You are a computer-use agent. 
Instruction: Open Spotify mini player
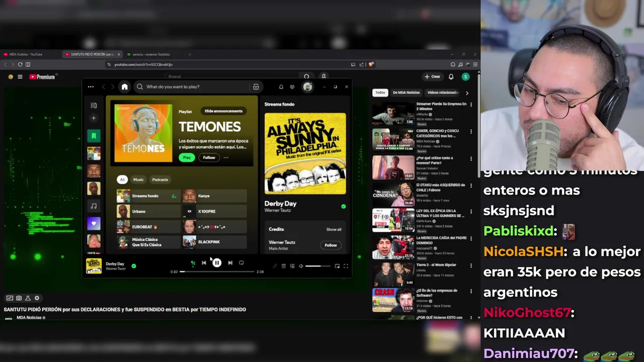click(x=337, y=266)
